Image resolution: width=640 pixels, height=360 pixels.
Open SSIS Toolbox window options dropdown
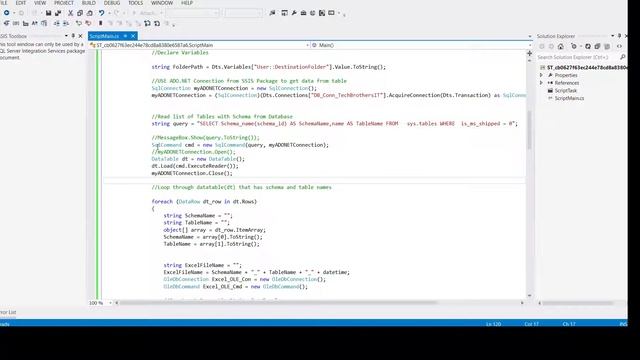[66, 36]
